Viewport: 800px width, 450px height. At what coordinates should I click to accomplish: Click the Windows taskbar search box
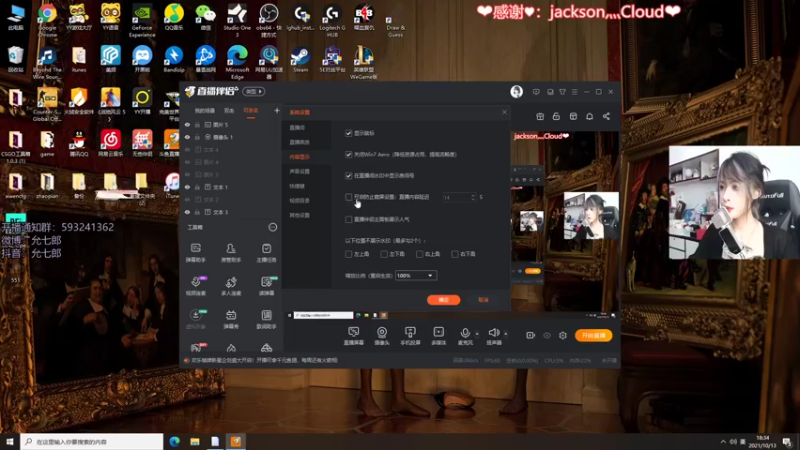point(92,441)
